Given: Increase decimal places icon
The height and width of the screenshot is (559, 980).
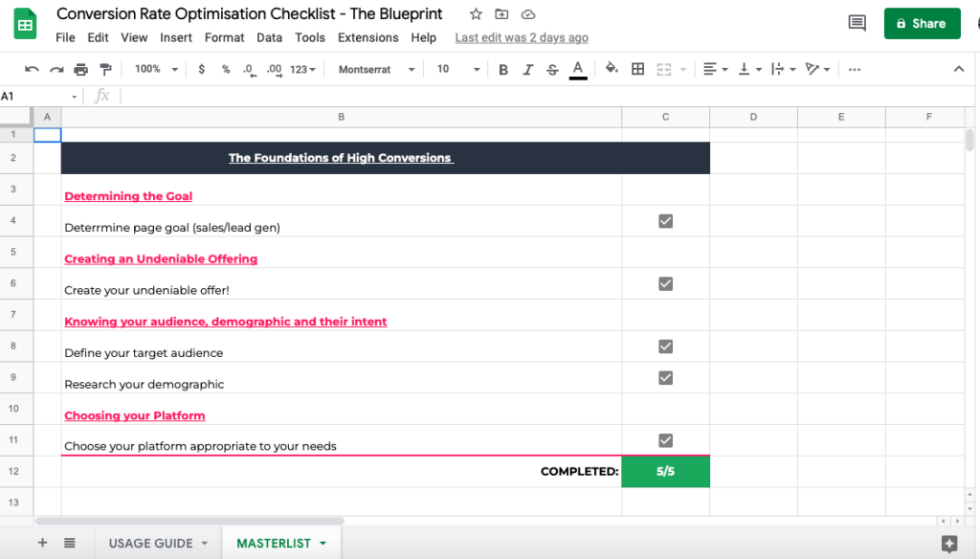Looking at the screenshot, I should point(274,70).
